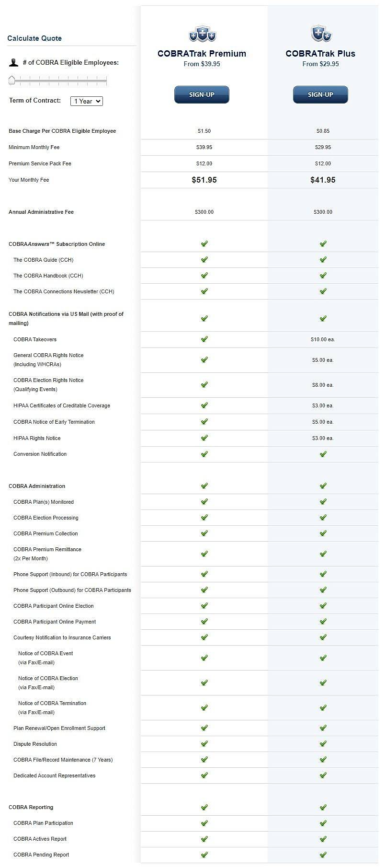Click Premium checkmark for Dedicated Account Representatives

[x=204, y=775]
